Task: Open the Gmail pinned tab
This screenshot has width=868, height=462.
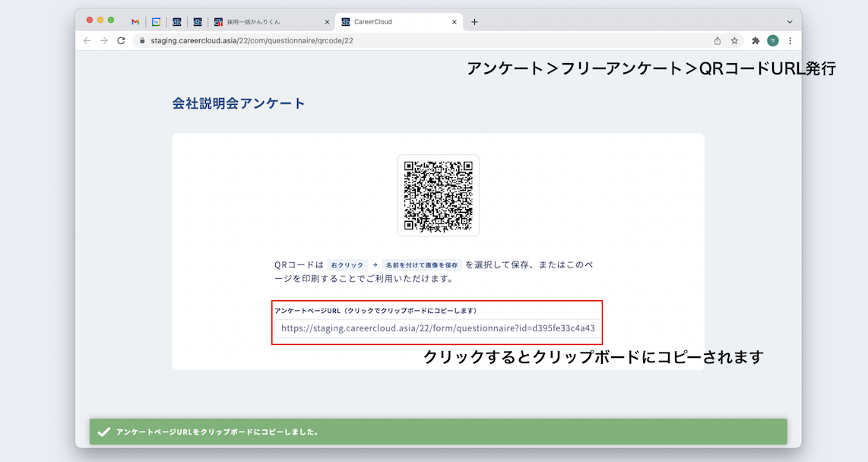Action: tap(135, 22)
